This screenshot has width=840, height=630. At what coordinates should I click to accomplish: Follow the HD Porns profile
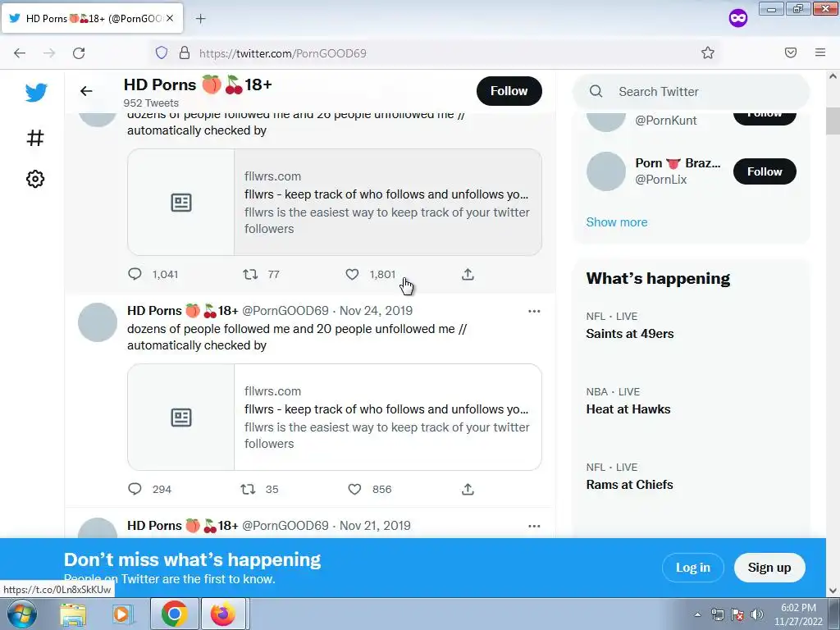coord(509,91)
